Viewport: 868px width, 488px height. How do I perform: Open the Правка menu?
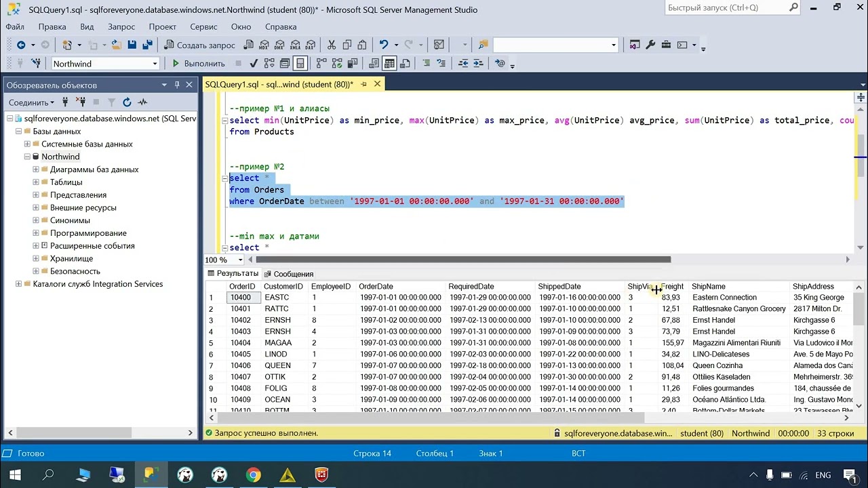coord(52,26)
